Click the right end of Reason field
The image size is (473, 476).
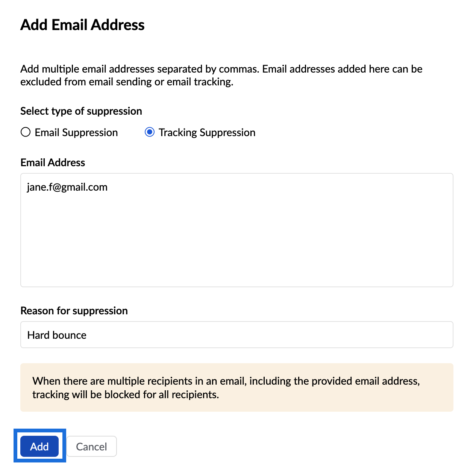[x=432, y=335]
